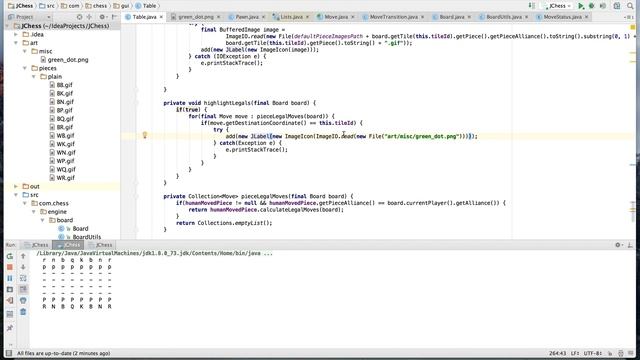640x360 pixels.
Task: Restore layout icon in Run panel
Action: (10, 314)
